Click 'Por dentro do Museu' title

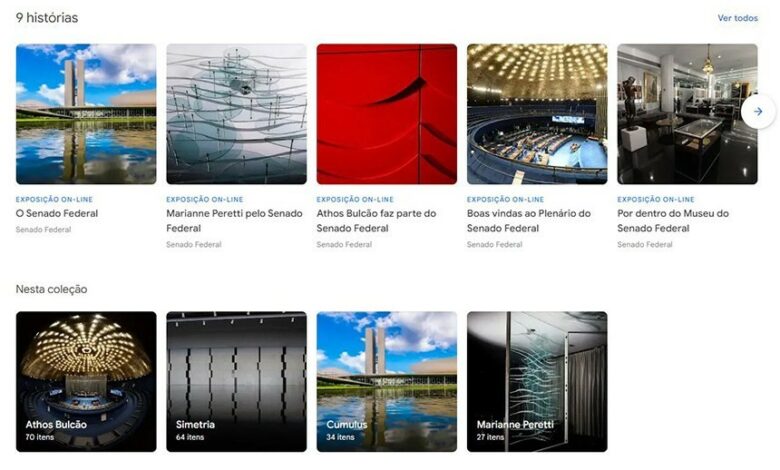[673, 221]
